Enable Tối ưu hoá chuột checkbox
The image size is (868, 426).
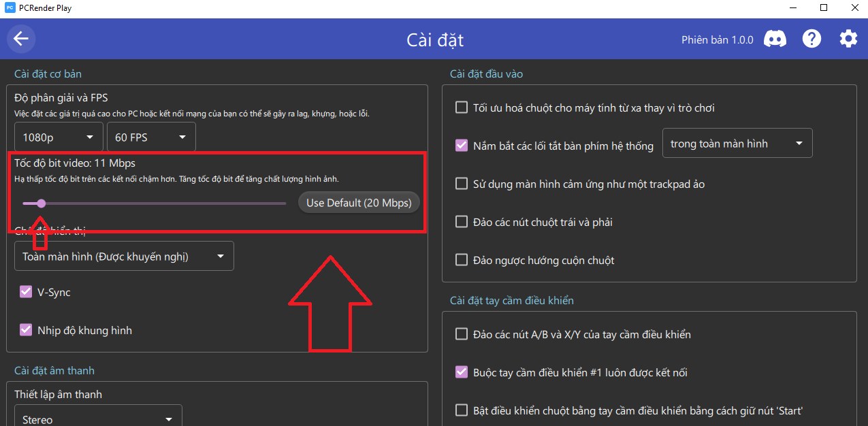462,108
